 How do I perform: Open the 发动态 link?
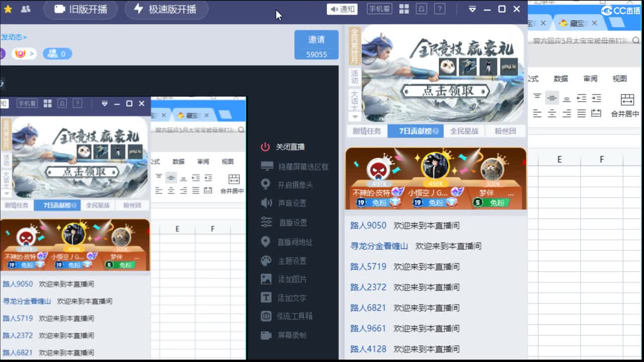click(14, 37)
